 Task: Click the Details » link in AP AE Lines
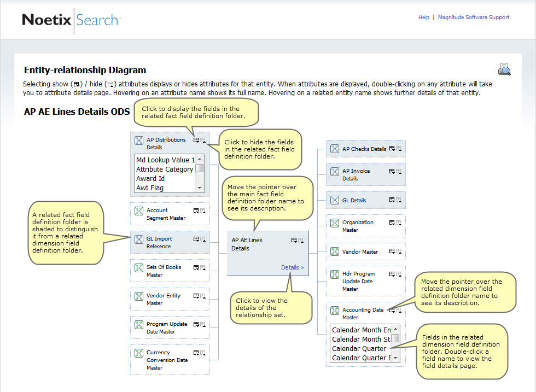click(x=293, y=267)
